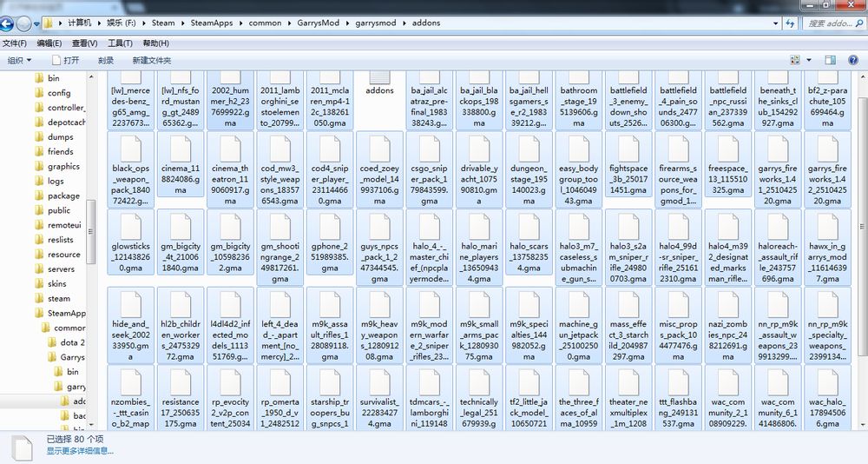Click the file list vertical scrollbar
Image resolution: width=868 pixels, height=464 pixels.
[x=863, y=227]
